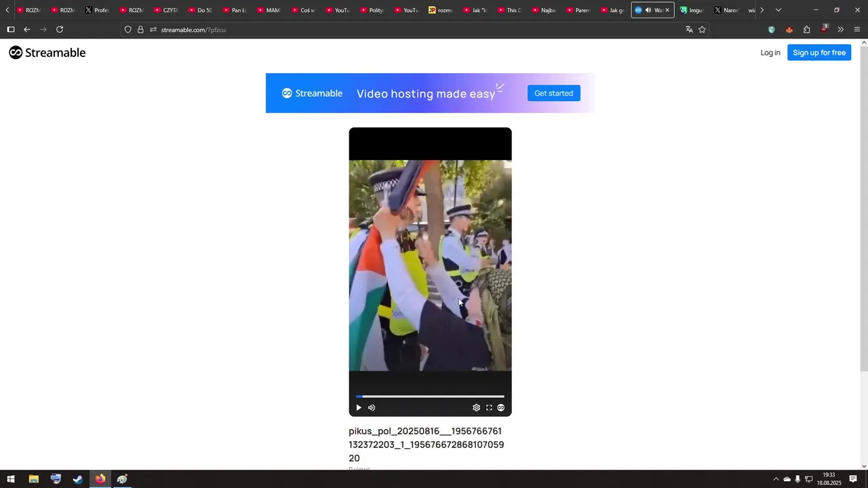Click the video frame thumbnail
868x488 pixels.
pyautogui.click(x=430, y=266)
